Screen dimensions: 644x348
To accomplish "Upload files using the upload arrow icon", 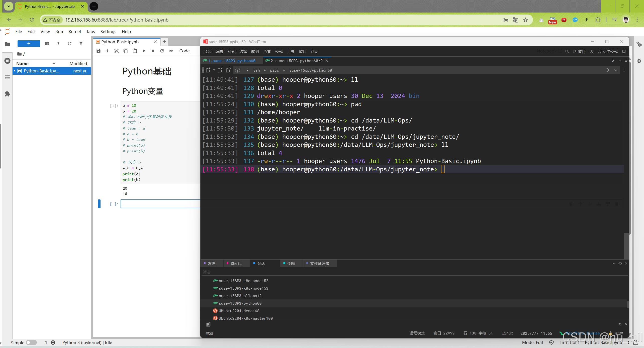I will [58, 44].
